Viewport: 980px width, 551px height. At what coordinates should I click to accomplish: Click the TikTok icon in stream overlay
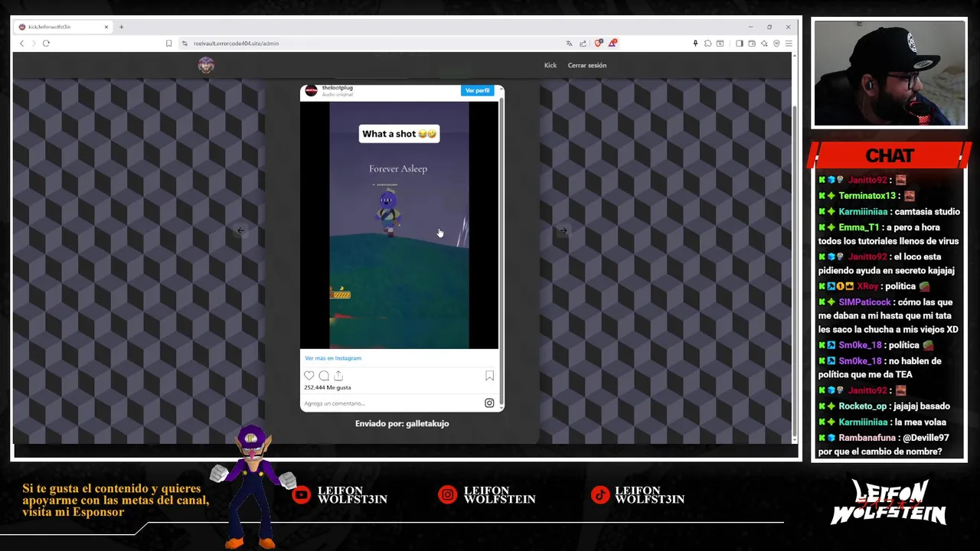point(599,495)
